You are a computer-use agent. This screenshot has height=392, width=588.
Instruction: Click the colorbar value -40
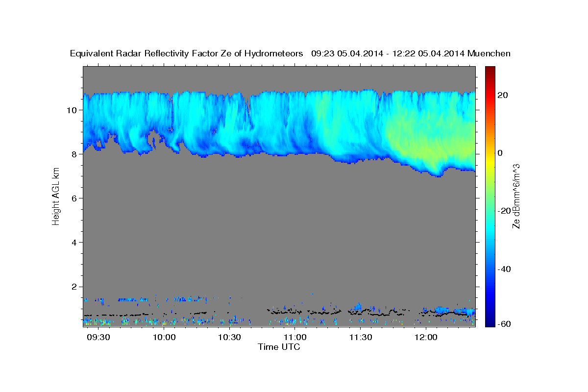pos(505,269)
